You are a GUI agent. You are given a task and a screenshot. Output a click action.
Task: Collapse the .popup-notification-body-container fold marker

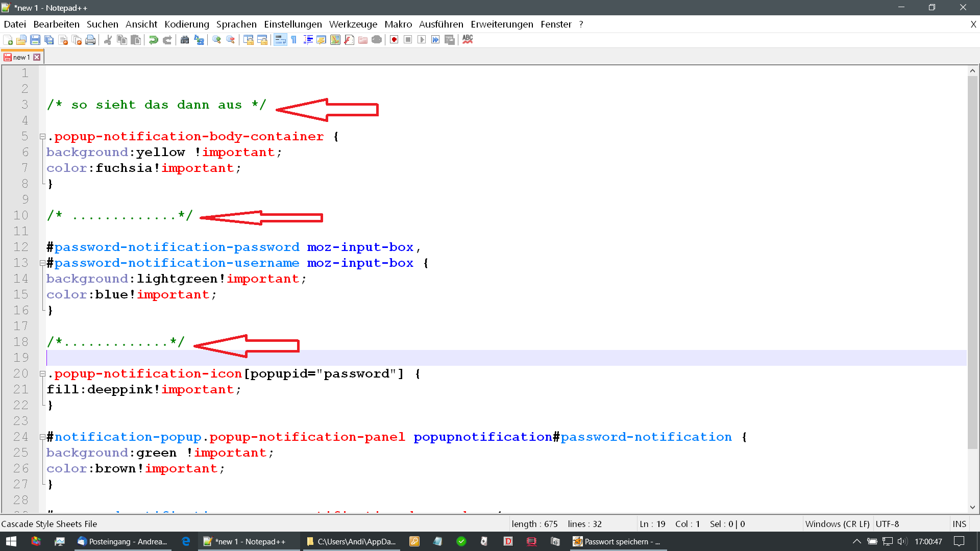[43, 136]
